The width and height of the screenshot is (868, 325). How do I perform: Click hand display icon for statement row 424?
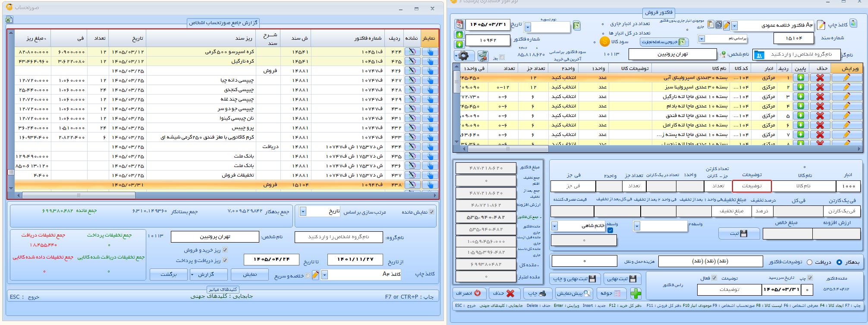tap(430, 52)
